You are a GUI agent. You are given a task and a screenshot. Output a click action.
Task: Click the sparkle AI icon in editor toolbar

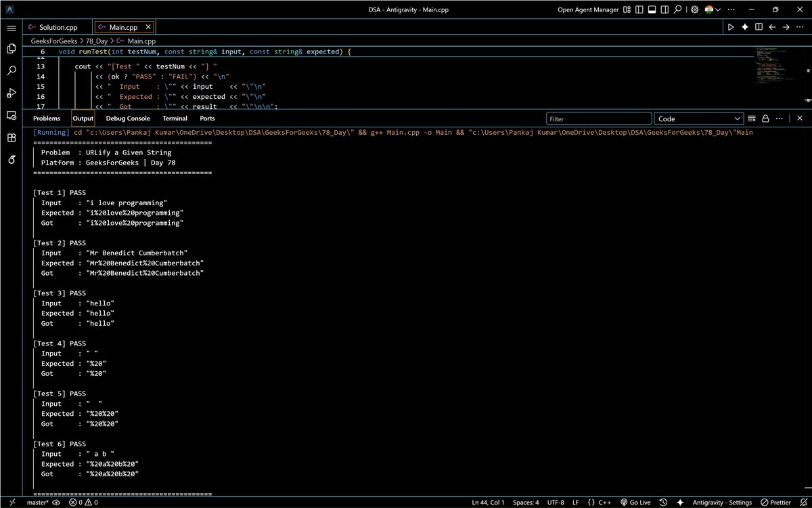pyautogui.click(x=745, y=27)
